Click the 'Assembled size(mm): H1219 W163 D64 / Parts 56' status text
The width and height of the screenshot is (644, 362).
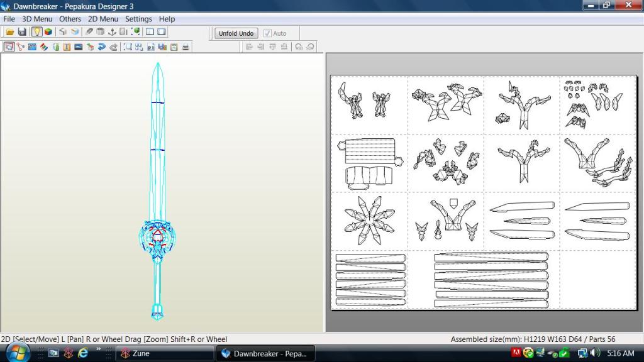[x=533, y=339]
